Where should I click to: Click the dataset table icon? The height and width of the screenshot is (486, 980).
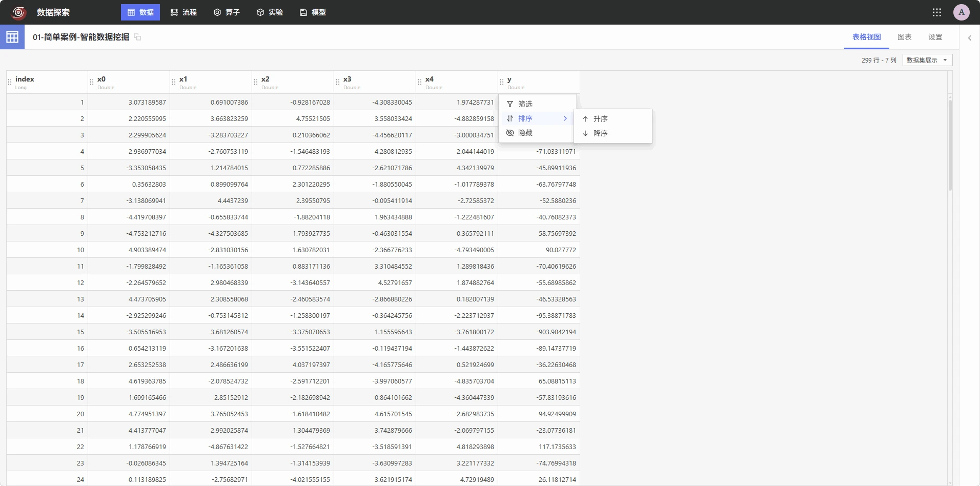[12, 37]
